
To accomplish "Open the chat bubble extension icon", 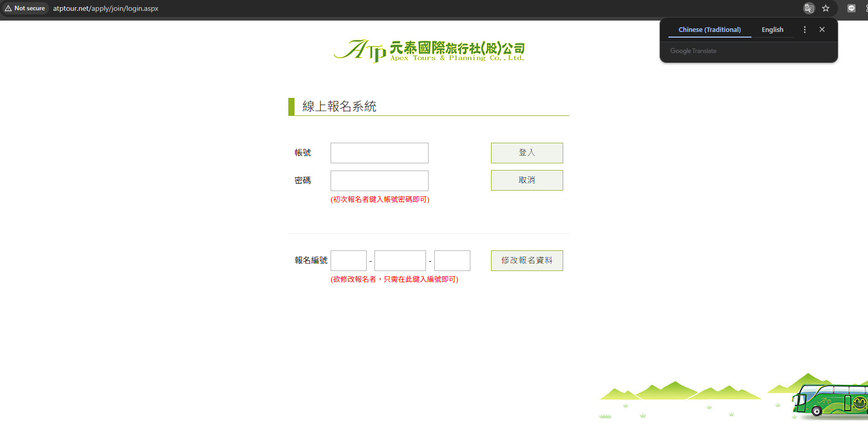I will [x=851, y=8].
